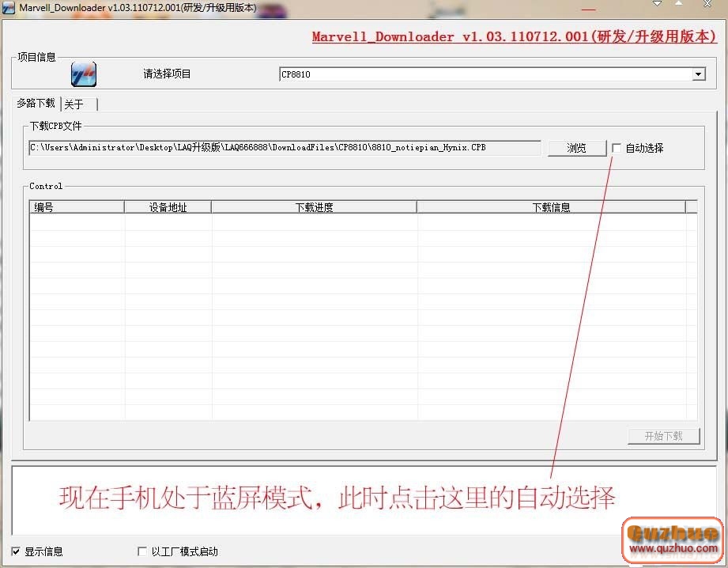Screen dimensions: 728x568
Task: Click the 下载进度 column header
Action: pyautogui.click(x=315, y=207)
